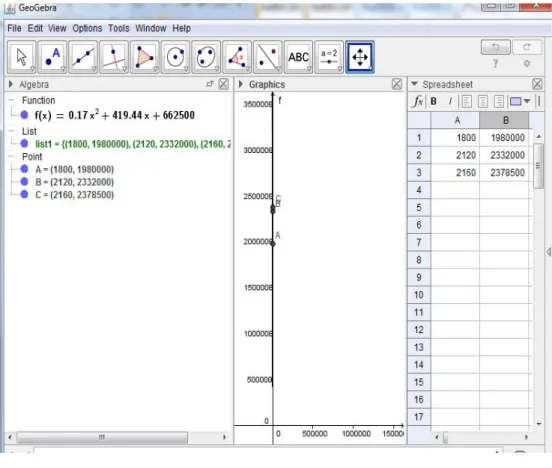Select spreadsheet column A header
This screenshot has width=552, height=468.
pos(455,120)
